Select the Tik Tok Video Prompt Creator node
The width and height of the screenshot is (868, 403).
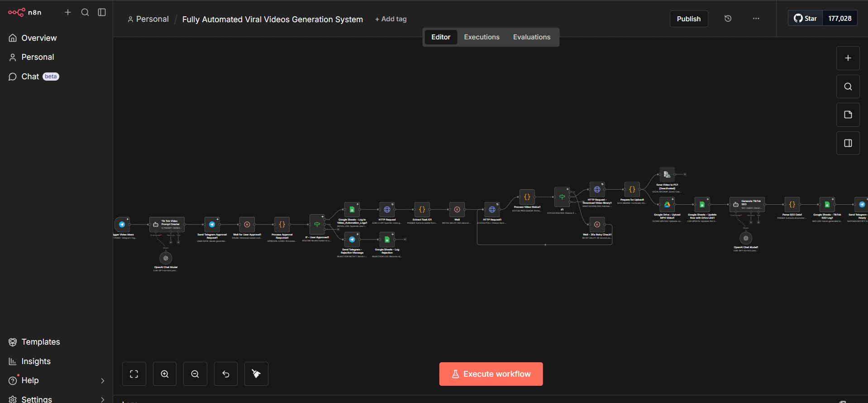(x=167, y=225)
